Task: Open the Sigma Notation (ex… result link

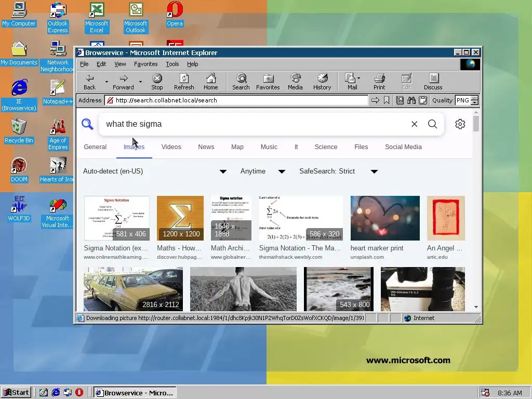Action: pyautogui.click(x=116, y=248)
